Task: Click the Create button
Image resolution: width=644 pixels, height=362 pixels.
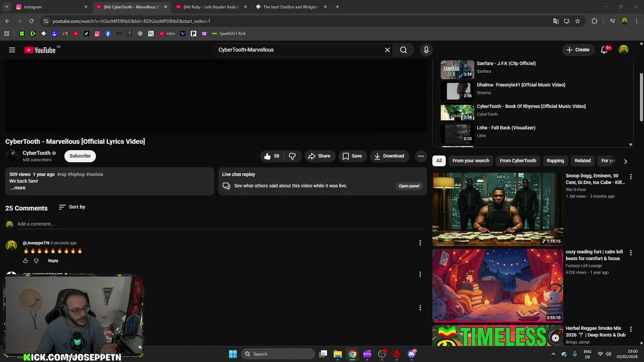Action: 578,50
